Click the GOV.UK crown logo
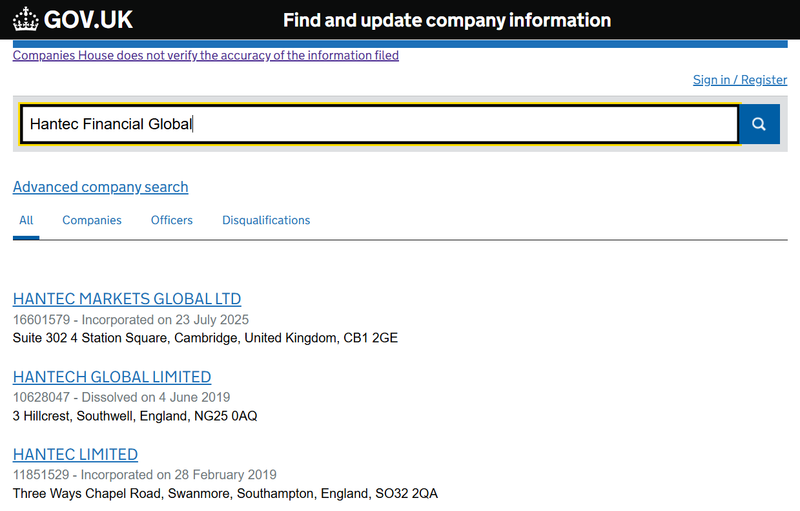Image resolution: width=800 pixels, height=511 pixels. click(x=72, y=20)
